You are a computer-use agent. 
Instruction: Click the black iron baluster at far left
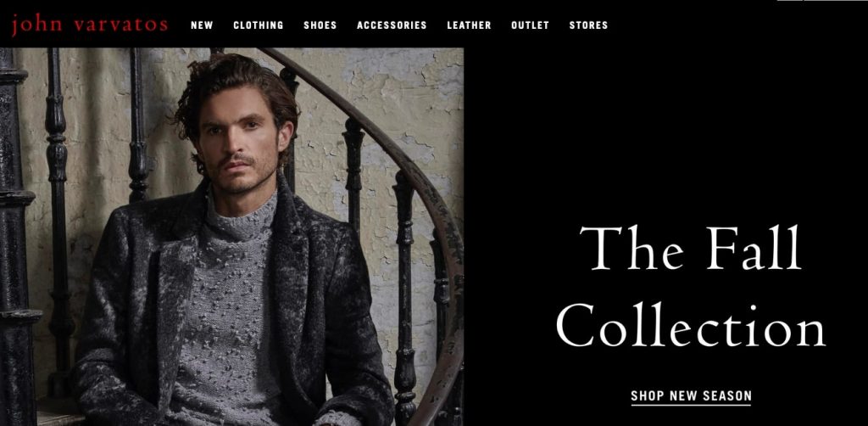pos(15,237)
